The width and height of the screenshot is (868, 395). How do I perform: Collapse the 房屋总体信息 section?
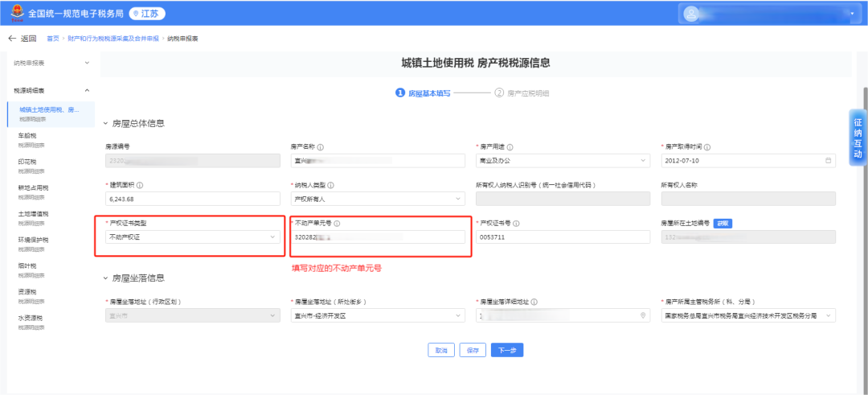pyautogui.click(x=106, y=124)
